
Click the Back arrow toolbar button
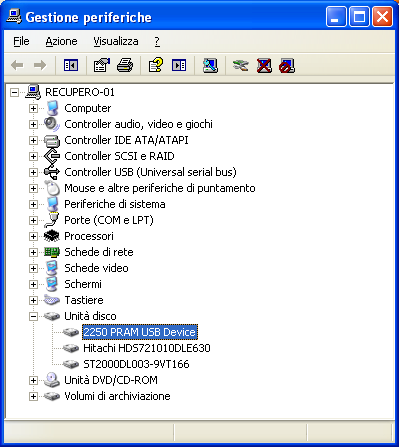tap(17, 65)
